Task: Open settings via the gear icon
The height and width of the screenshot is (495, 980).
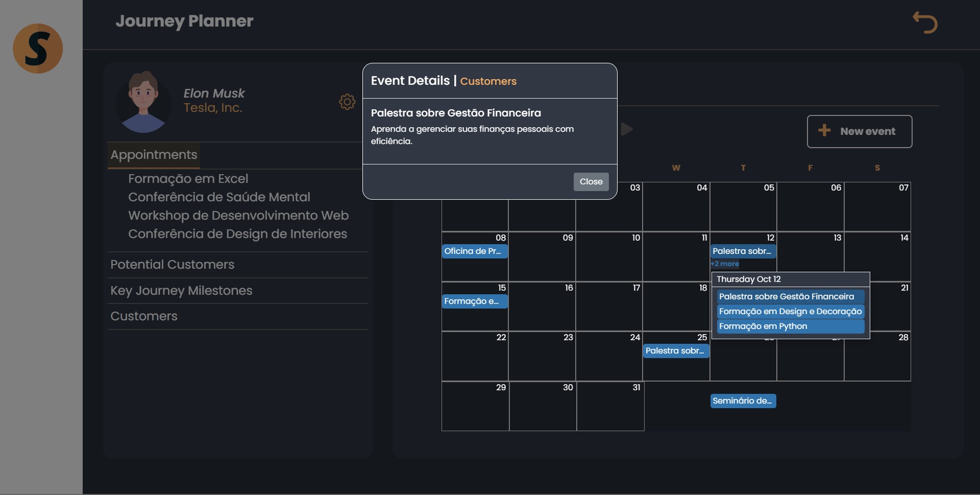Action: click(x=347, y=102)
